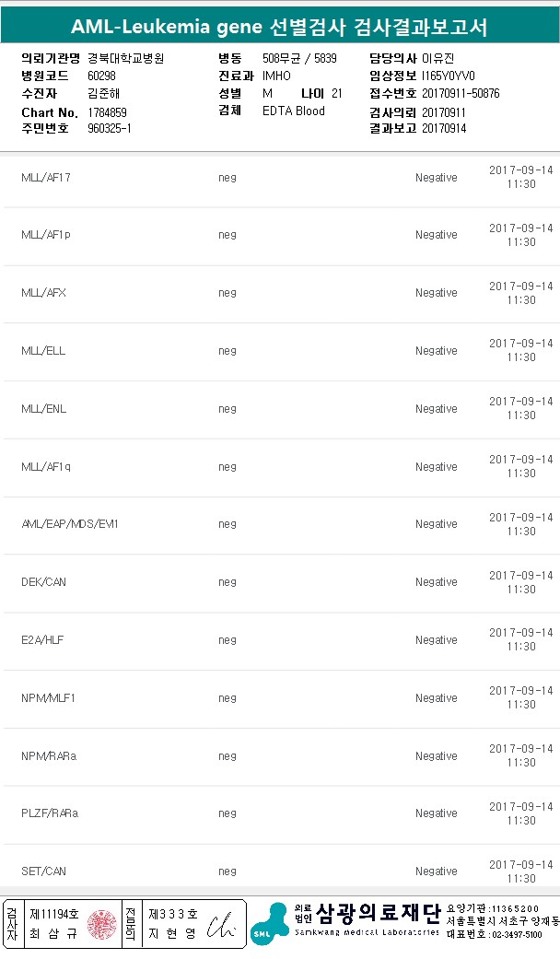Click the report date 20170914
This screenshot has height=959, width=560.
(444, 129)
